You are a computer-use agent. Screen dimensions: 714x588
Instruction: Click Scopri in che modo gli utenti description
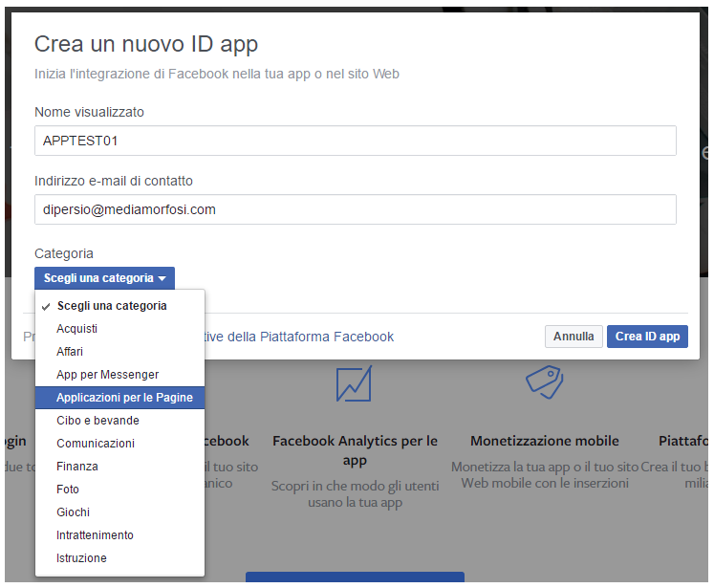pos(355,494)
